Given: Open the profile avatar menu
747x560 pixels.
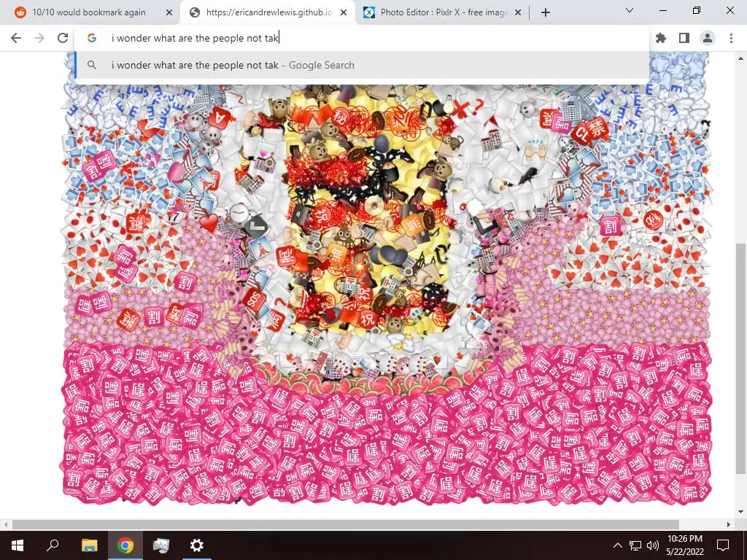Looking at the screenshot, I should click(708, 38).
